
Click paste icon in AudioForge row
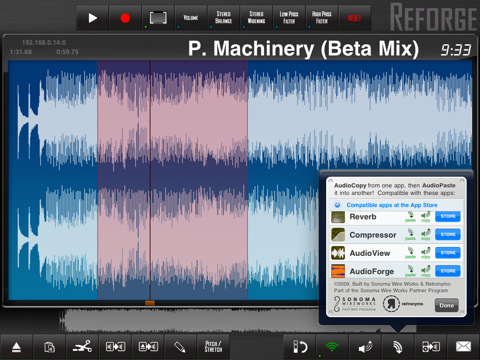pos(411,271)
